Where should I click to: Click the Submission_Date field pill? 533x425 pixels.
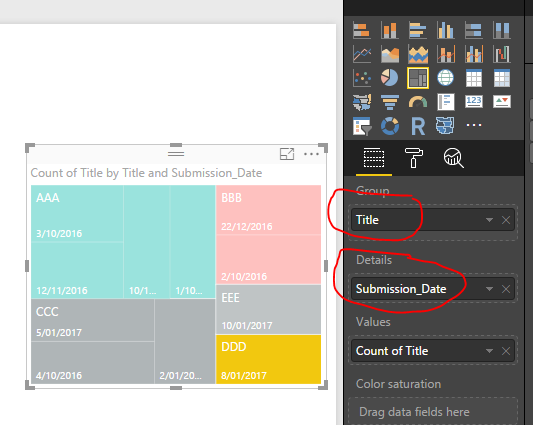point(433,289)
